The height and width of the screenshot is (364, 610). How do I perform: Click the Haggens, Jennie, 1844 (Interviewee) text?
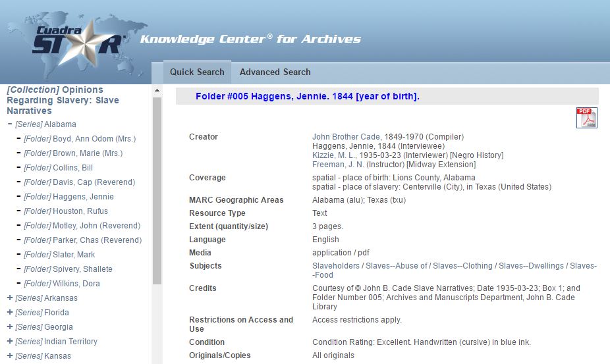pos(378,146)
